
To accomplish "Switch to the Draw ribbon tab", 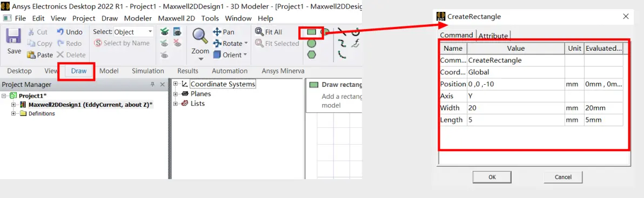I will click(x=79, y=71).
